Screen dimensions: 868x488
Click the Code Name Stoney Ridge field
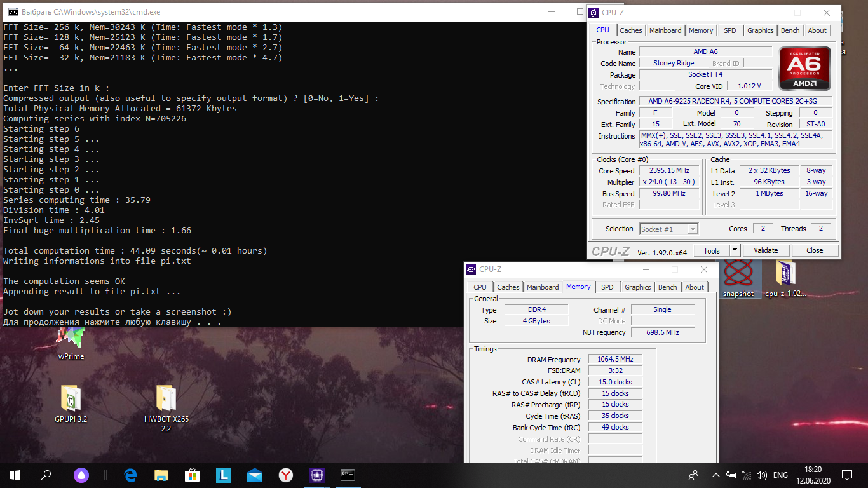[x=674, y=63]
